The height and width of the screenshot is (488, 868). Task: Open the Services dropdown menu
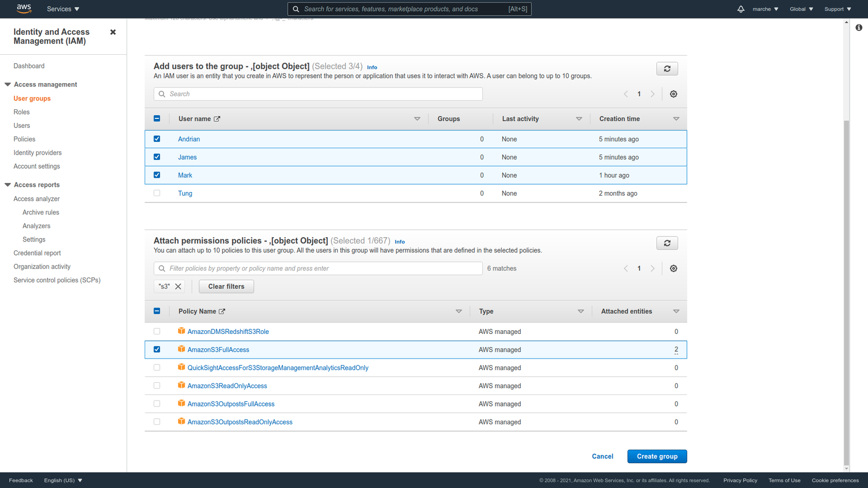pos(63,9)
